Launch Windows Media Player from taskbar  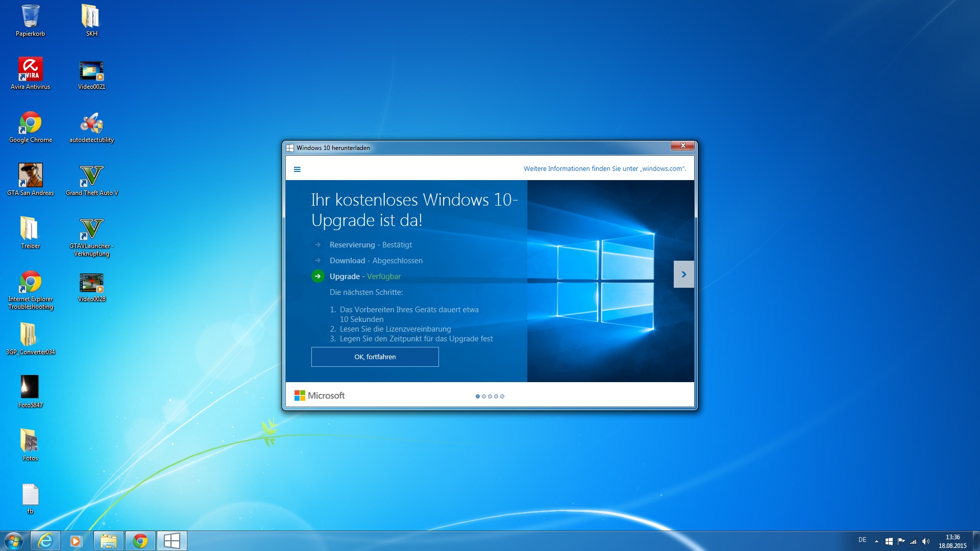pyautogui.click(x=76, y=541)
